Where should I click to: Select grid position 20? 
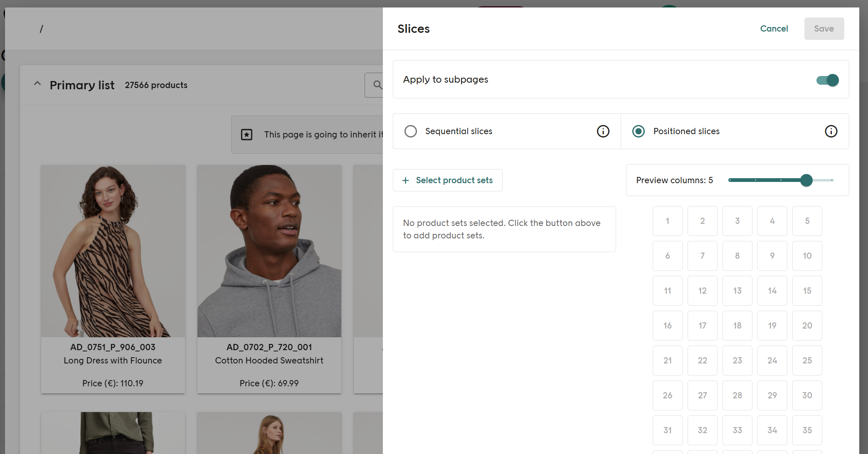tap(807, 326)
